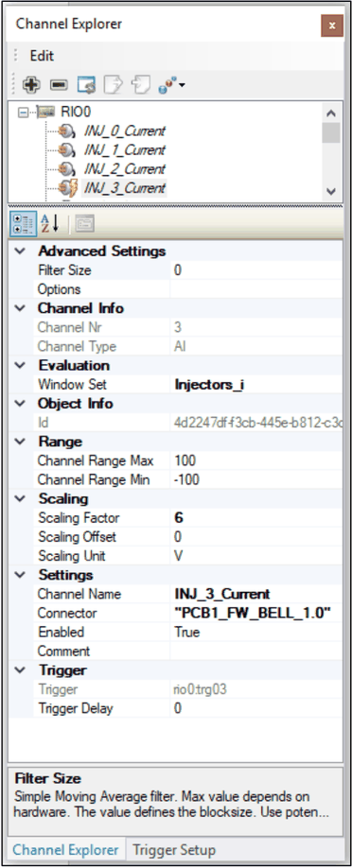Screen dimensions: 352x868
Task: Collapse the Range category
Action: [21, 442]
